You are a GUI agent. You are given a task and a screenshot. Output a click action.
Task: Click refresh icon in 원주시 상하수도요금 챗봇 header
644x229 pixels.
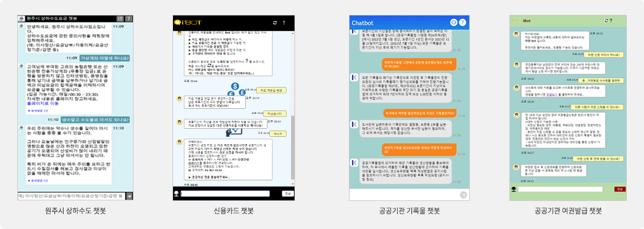point(120,19)
